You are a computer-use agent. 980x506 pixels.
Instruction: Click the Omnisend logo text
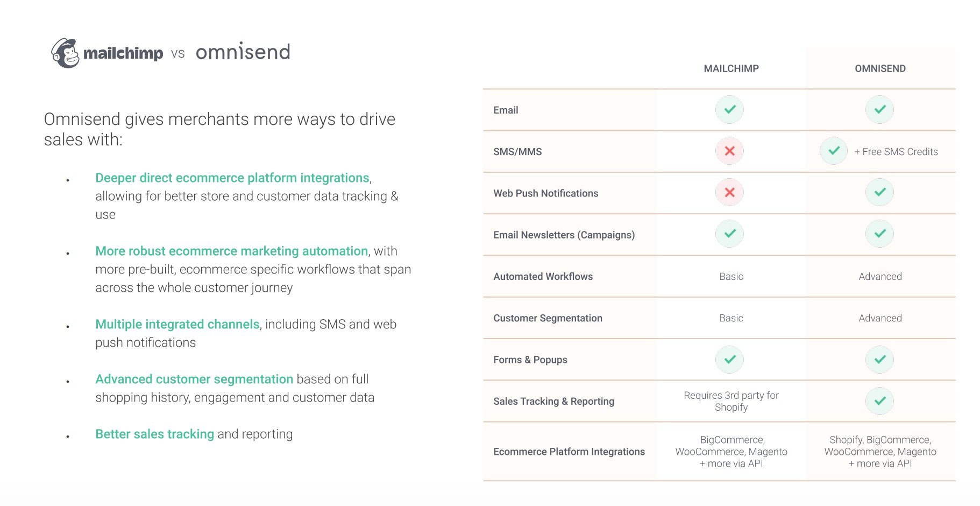(x=243, y=52)
